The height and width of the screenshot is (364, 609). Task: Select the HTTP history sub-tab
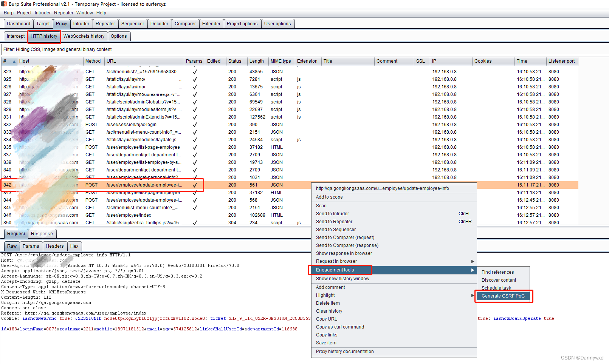tap(44, 36)
